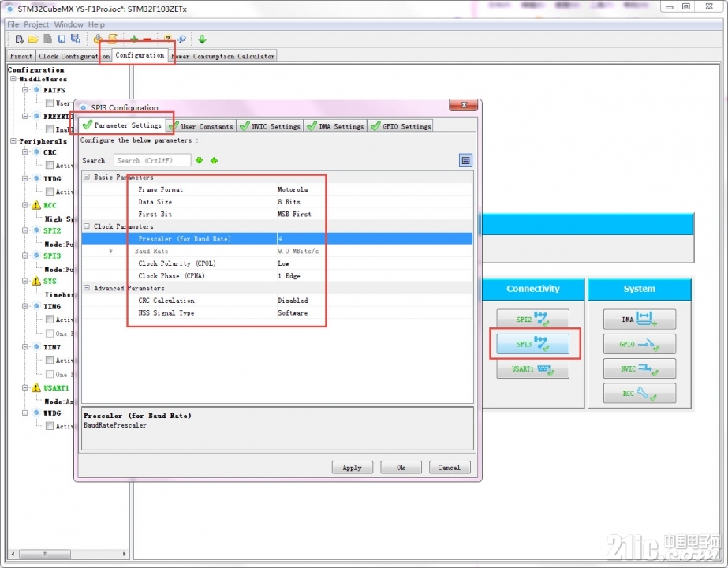Open the NVIC Settings tab

click(x=271, y=126)
